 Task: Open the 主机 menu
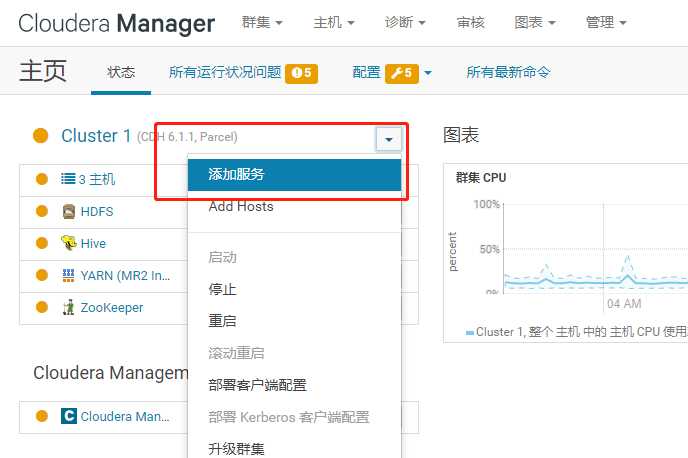333,22
